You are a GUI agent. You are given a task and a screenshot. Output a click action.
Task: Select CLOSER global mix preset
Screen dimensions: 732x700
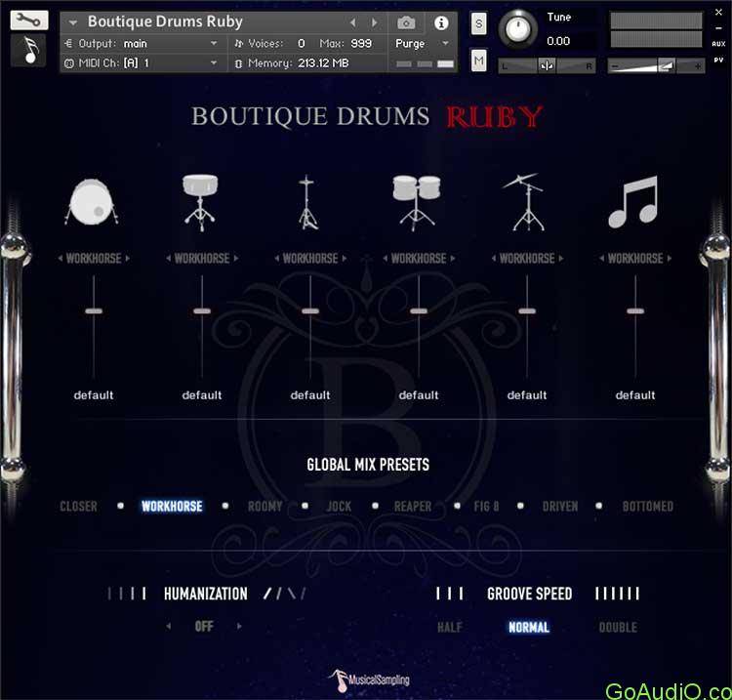(78, 506)
